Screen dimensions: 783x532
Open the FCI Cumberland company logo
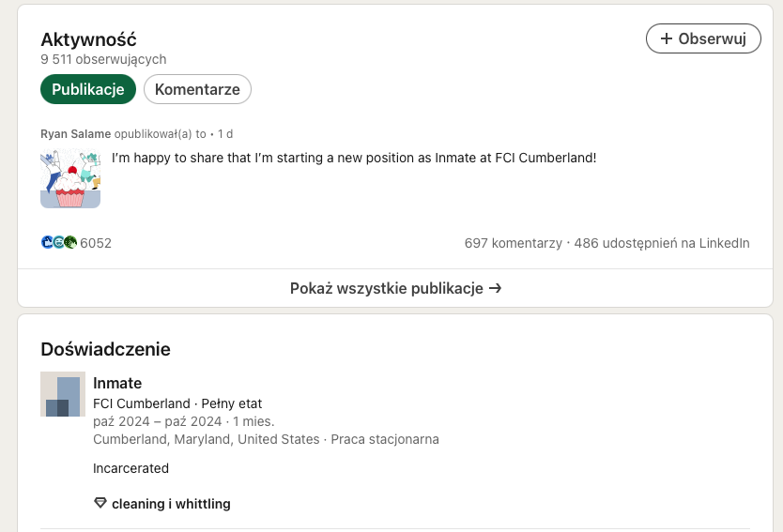63,394
